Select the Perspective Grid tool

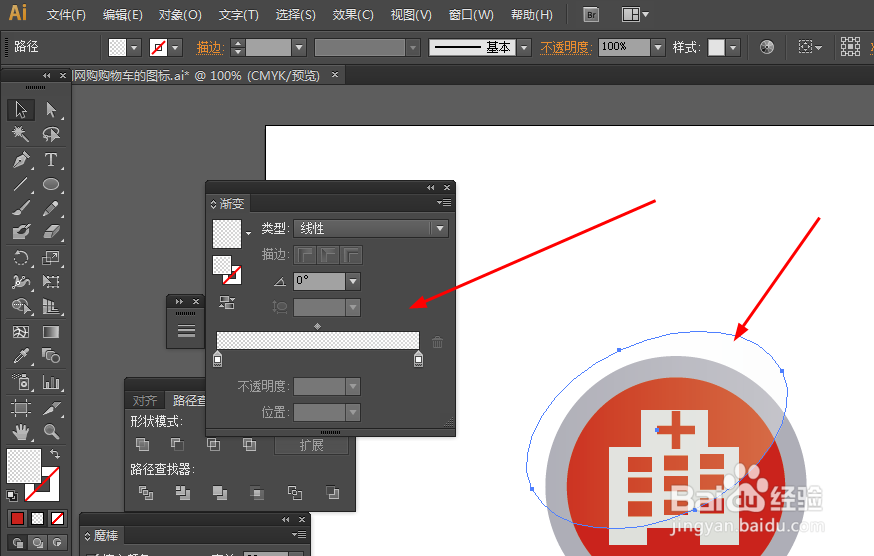coord(51,306)
